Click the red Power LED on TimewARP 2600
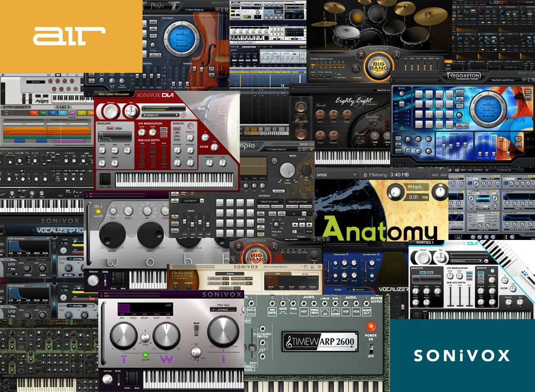The image size is (535, 392). [371, 326]
